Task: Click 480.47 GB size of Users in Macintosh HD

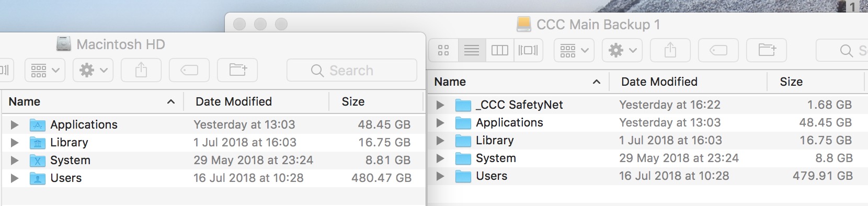Action: point(381,178)
